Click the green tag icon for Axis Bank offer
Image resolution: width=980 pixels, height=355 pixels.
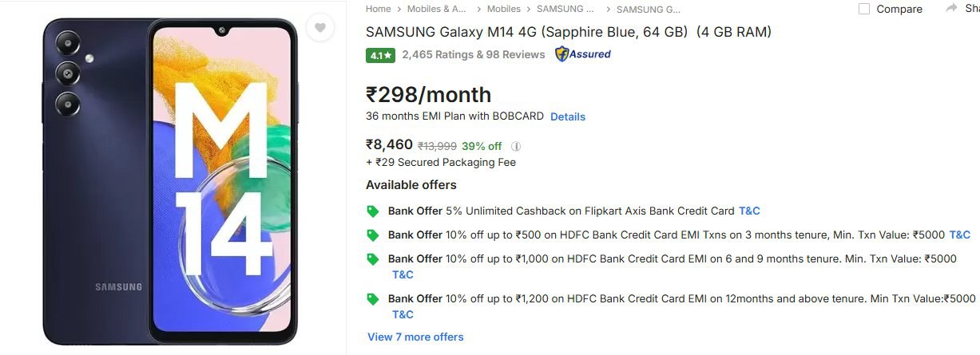[373, 211]
